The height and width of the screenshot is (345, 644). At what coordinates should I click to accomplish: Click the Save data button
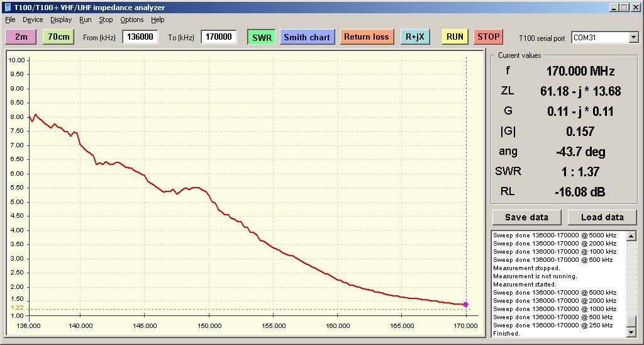tap(526, 217)
